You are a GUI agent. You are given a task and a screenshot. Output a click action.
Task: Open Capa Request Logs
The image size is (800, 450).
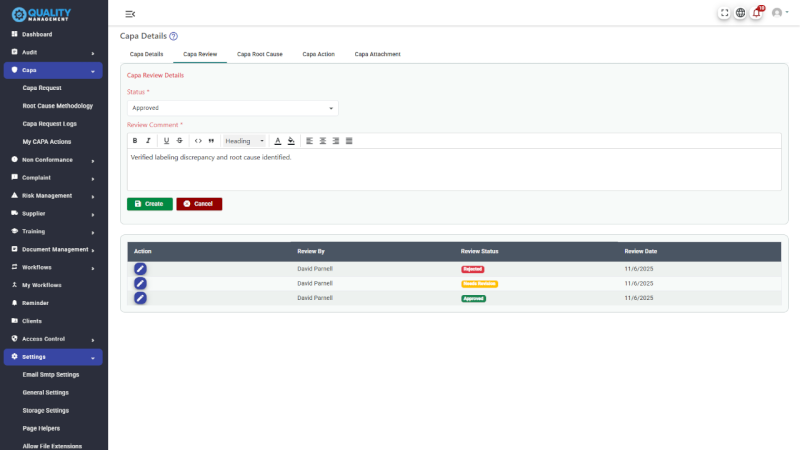pyautogui.click(x=49, y=124)
